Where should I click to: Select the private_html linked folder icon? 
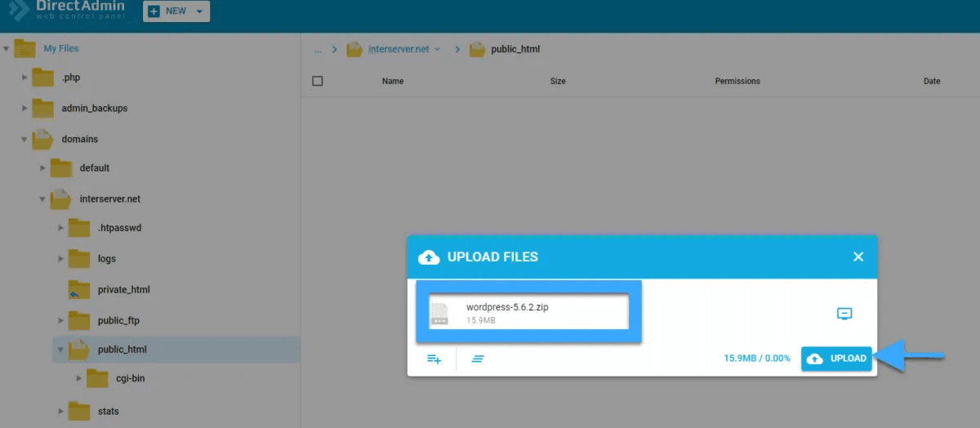coord(79,289)
